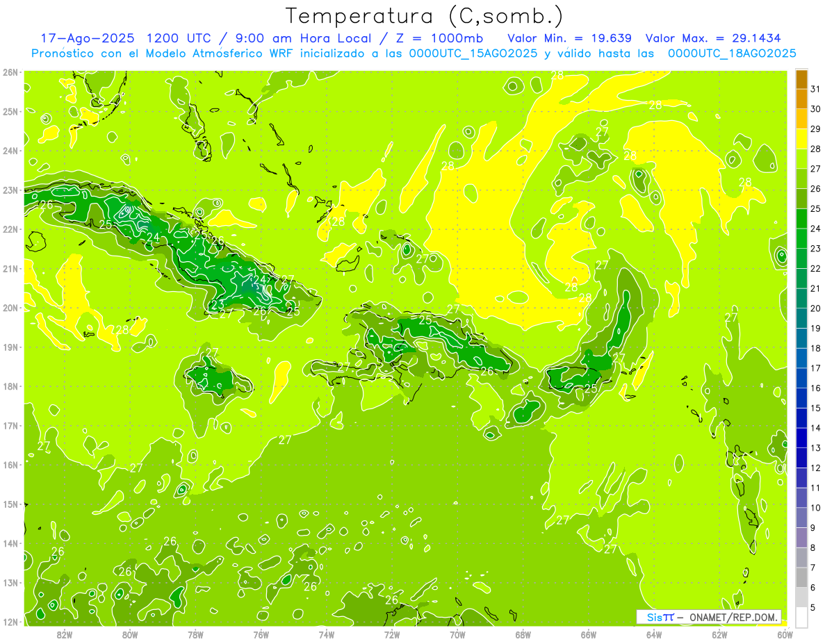Click the '17' value on the color scale
Screen dimensions: 834x644
tap(816, 368)
